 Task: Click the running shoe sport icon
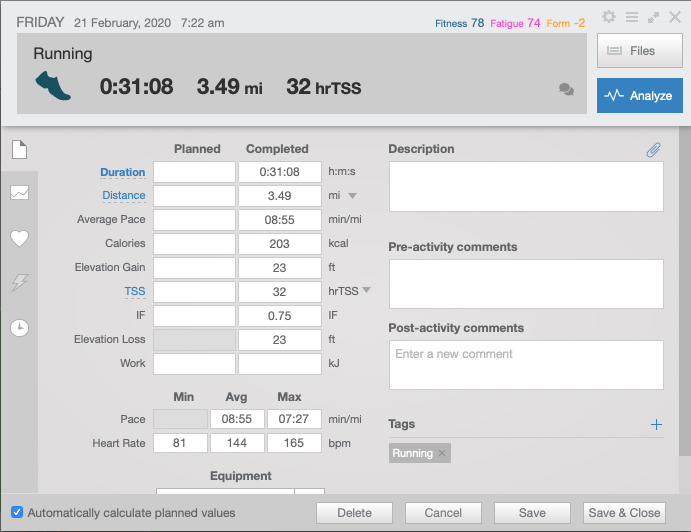tap(52, 86)
